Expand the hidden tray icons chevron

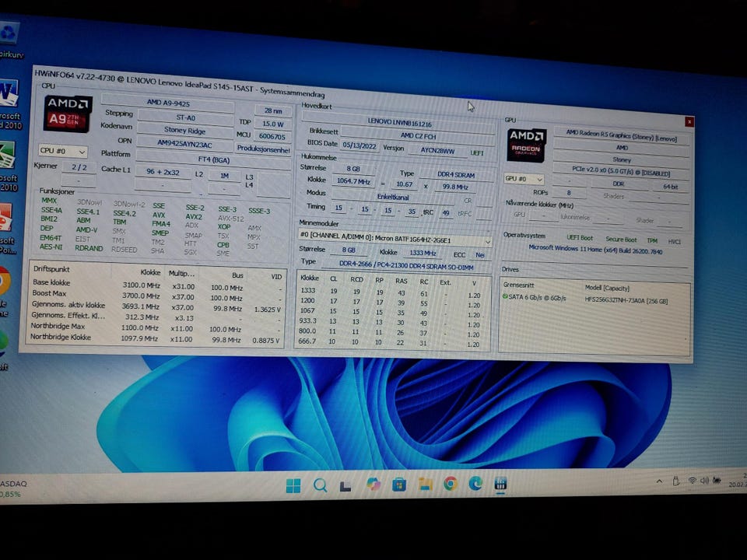659,481
